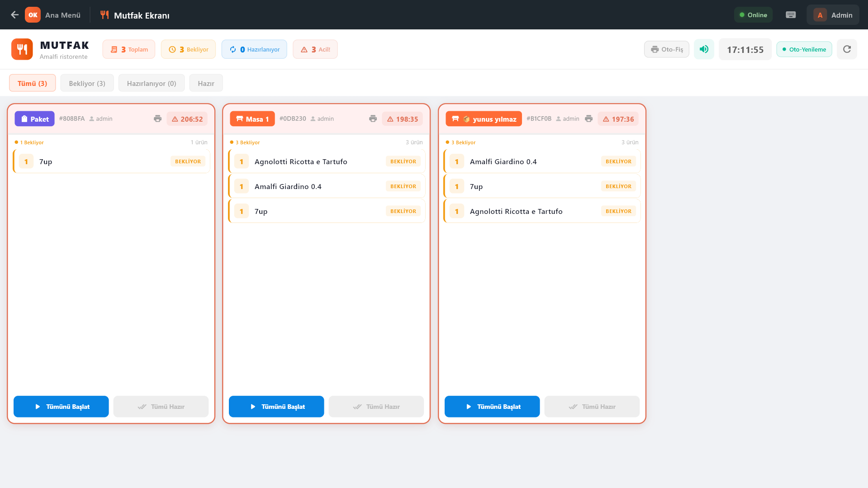Toggle the sound speaker icon
The height and width of the screenshot is (488, 868).
point(704,49)
